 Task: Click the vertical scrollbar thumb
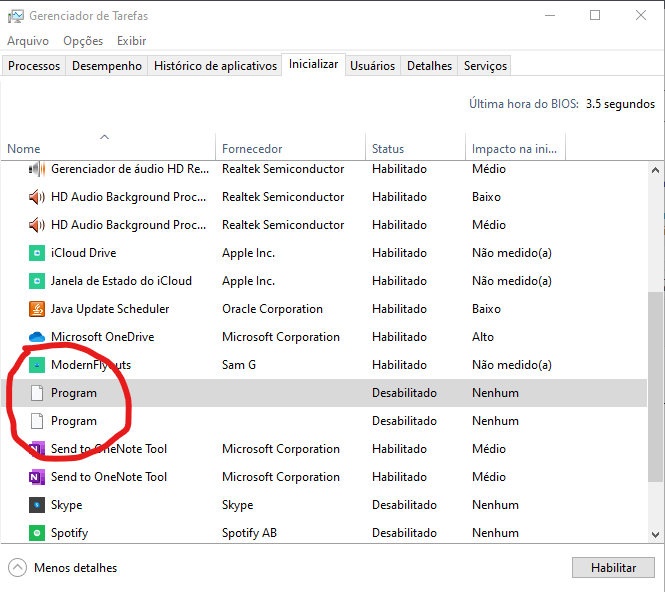click(655, 387)
